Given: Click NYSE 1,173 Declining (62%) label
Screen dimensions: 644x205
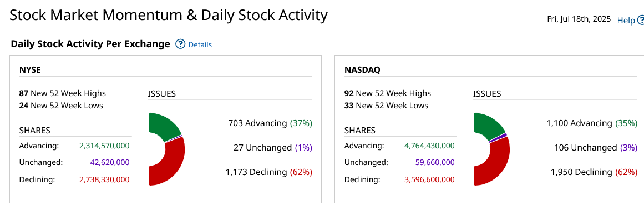Looking at the screenshot, I should coord(269,172).
